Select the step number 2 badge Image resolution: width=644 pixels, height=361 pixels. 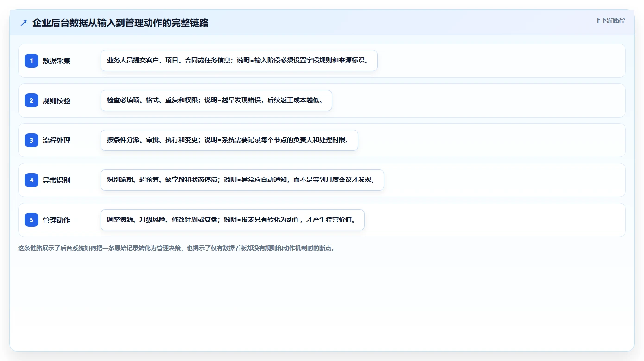tap(32, 100)
